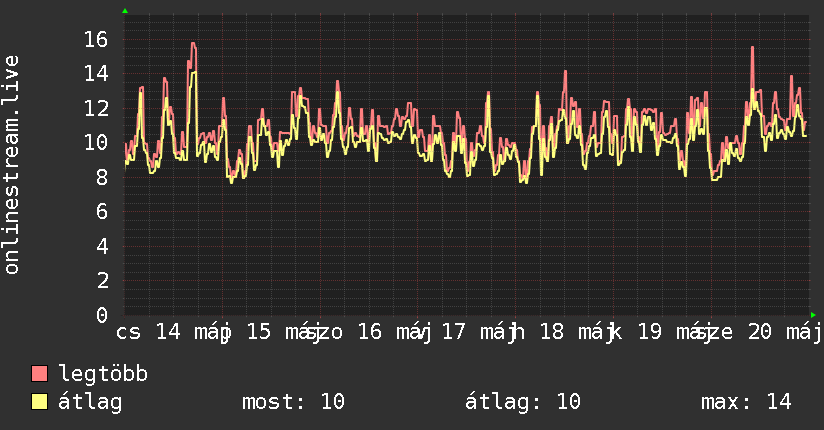This screenshot has height=430, width=824.
Task: Click the 'átlag: 10' average value
Action: point(523,402)
